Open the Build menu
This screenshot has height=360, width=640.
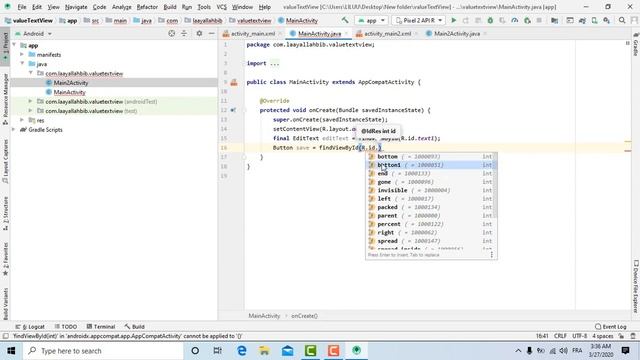(170, 7)
